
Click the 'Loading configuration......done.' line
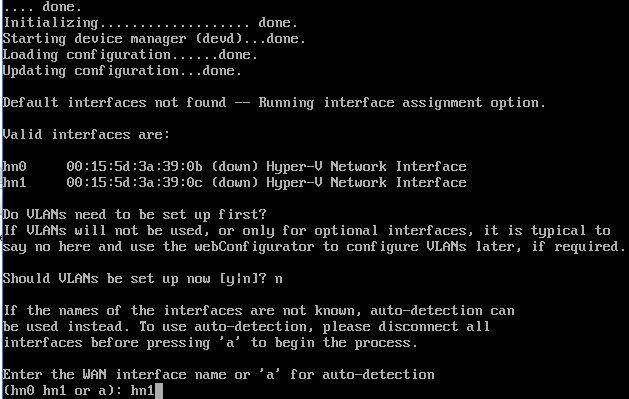click(130, 55)
